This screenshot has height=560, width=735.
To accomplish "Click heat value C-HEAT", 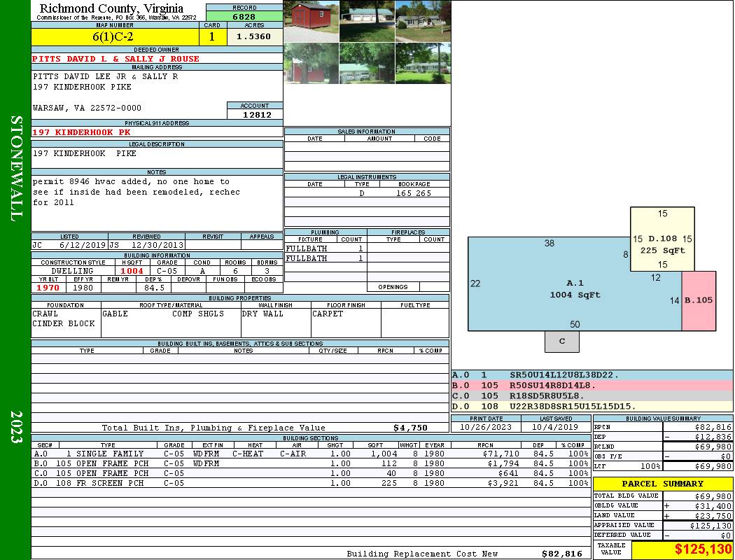I will (248, 454).
